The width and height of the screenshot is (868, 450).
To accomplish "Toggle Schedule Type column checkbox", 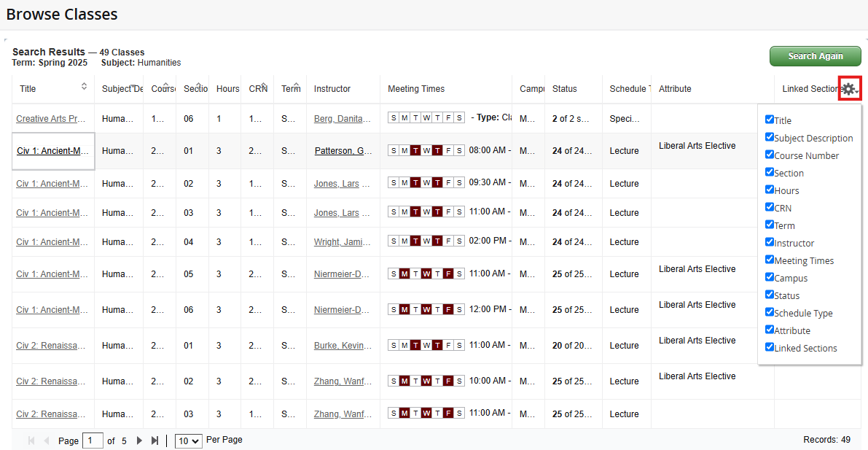I will (769, 313).
